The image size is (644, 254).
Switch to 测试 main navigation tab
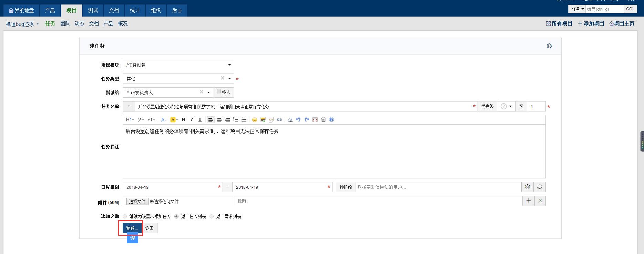pyautogui.click(x=93, y=10)
